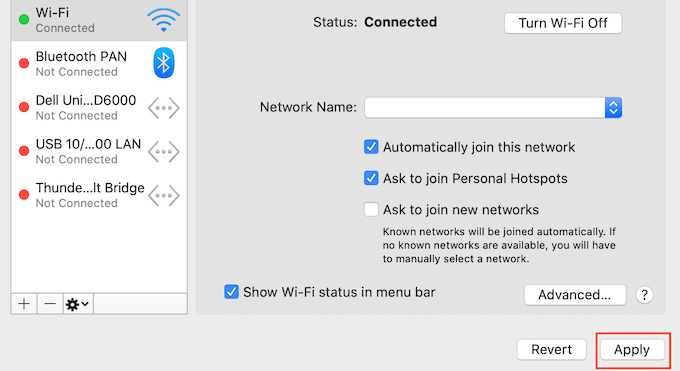680x371 pixels.
Task: Click the green Wi-Fi status dot
Action: click(24, 20)
